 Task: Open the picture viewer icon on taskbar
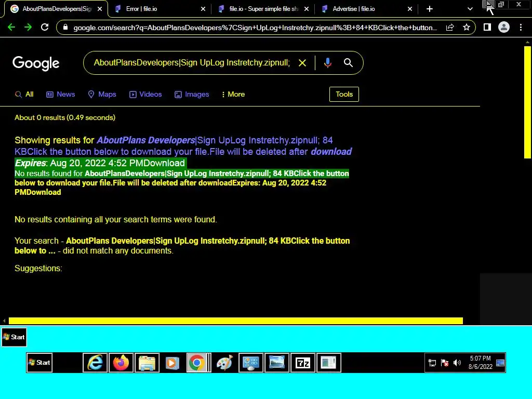point(277,363)
